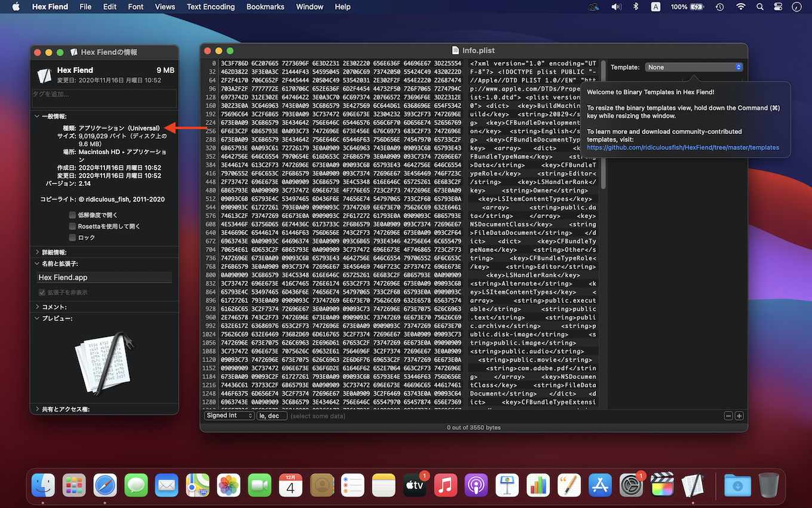Viewport: 812px width, 508px height.
Task: Open Podcasts from the Dock
Action: point(477,485)
